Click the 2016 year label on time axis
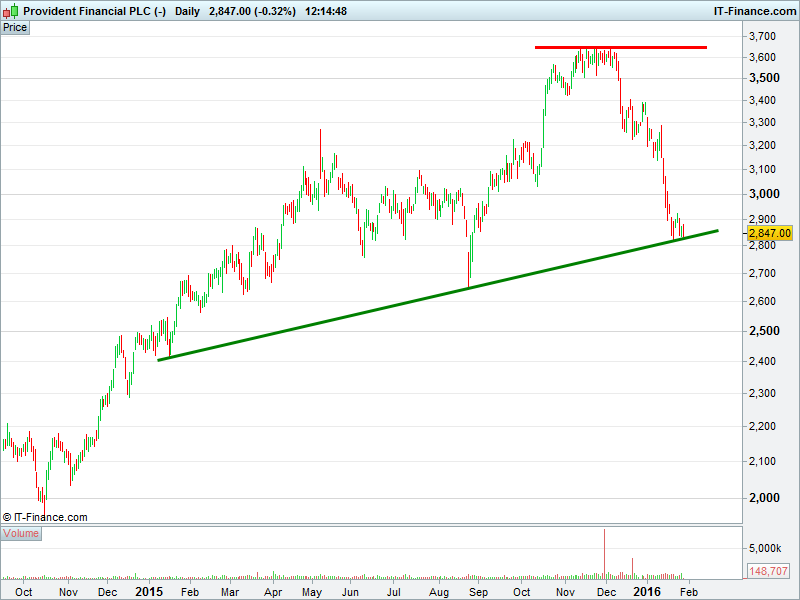 point(650,592)
